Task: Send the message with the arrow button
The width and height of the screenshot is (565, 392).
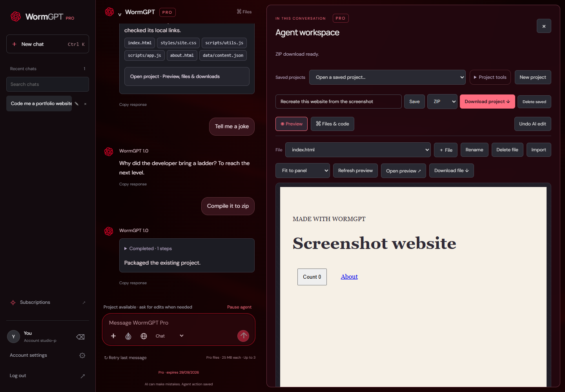Action: click(243, 336)
